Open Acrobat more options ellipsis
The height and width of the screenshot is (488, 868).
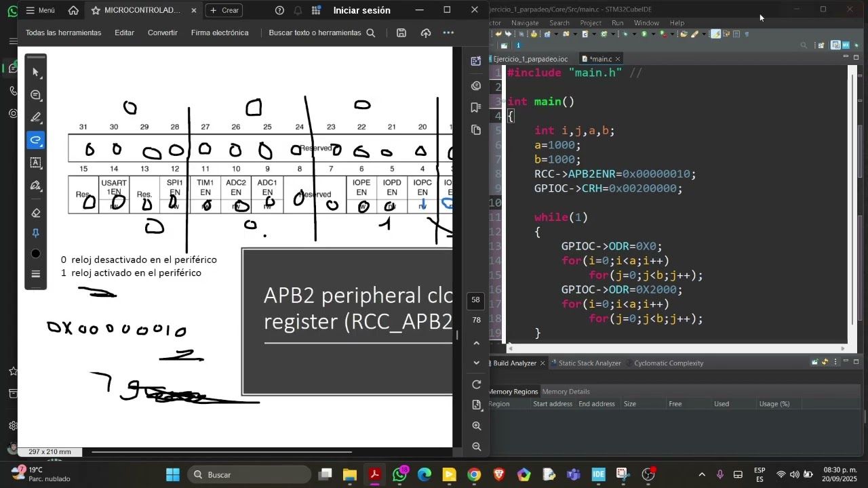click(x=448, y=33)
